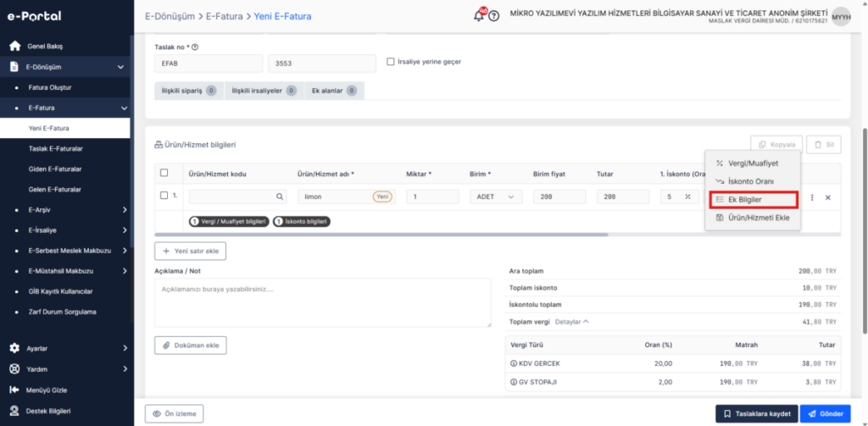Expand E-Serbest Meslek Makbuzu submenu
868x426 pixels.
[125, 251]
